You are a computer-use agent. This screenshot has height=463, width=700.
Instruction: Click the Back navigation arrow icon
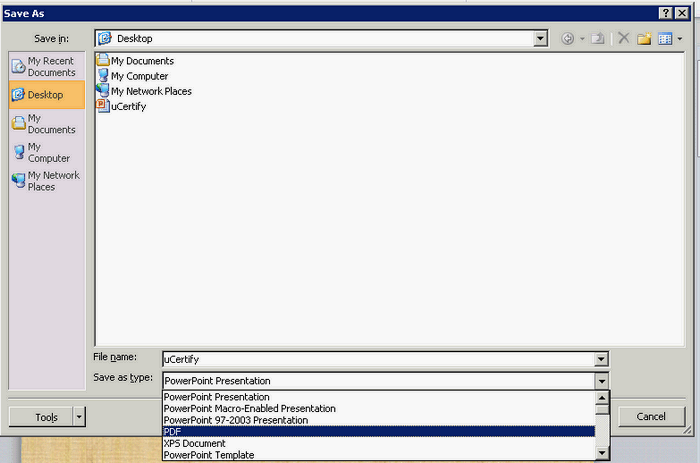coord(568,38)
